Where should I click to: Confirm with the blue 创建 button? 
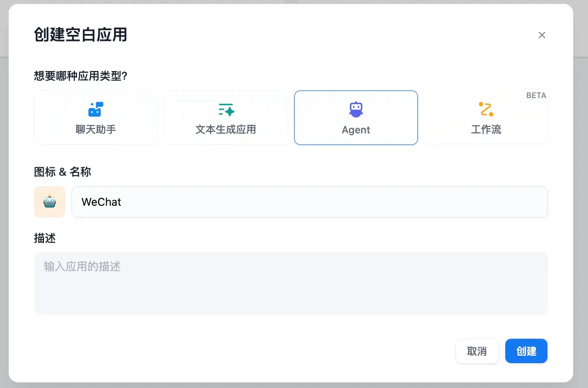(x=526, y=351)
